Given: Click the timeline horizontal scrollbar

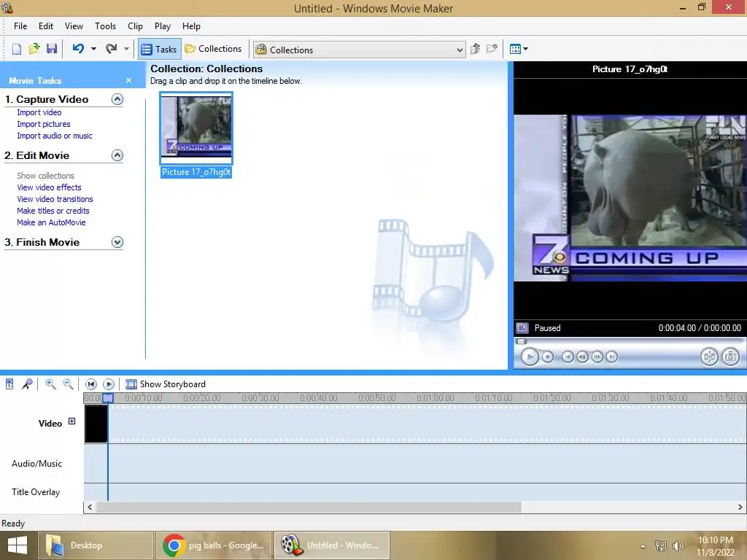Looking at the screenshot, I should coord(309,507).
